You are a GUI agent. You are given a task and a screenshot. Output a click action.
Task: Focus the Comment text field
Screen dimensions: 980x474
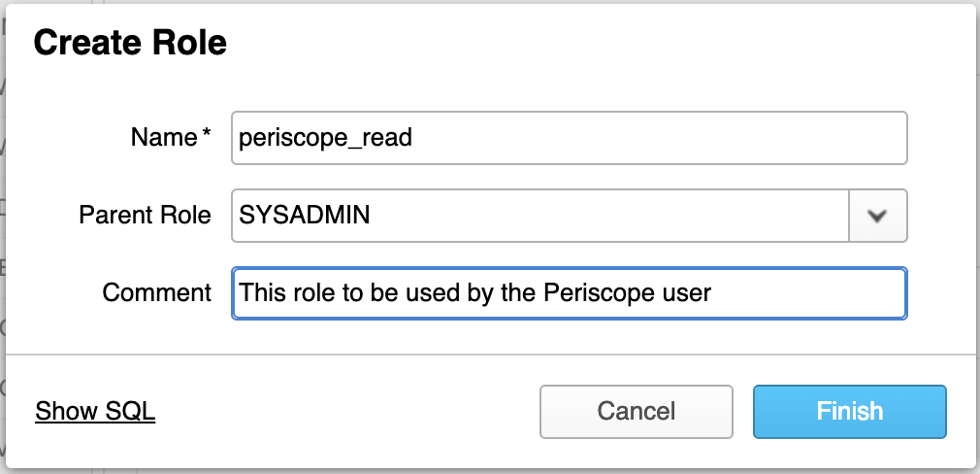569,293
